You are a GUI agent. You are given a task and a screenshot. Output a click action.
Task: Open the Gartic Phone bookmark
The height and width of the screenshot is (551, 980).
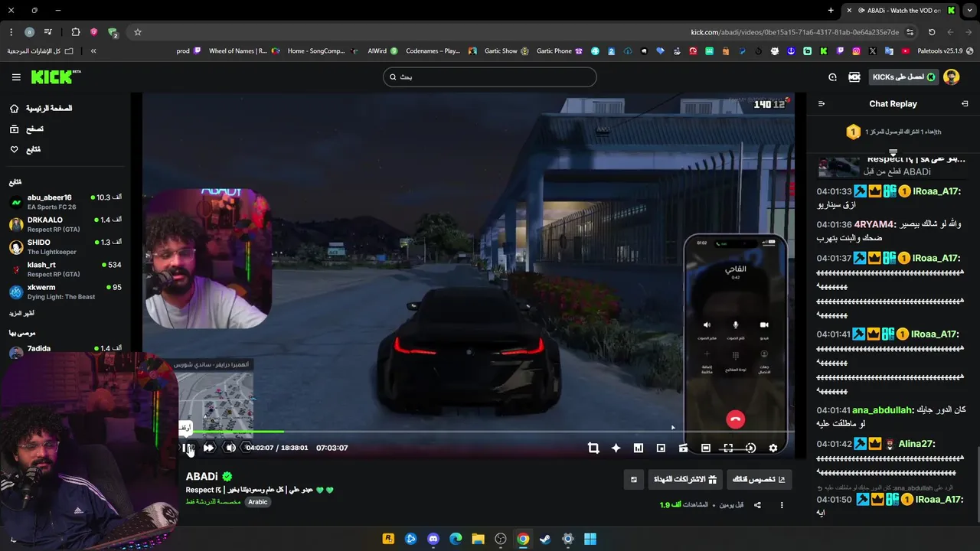pos(559,51)
